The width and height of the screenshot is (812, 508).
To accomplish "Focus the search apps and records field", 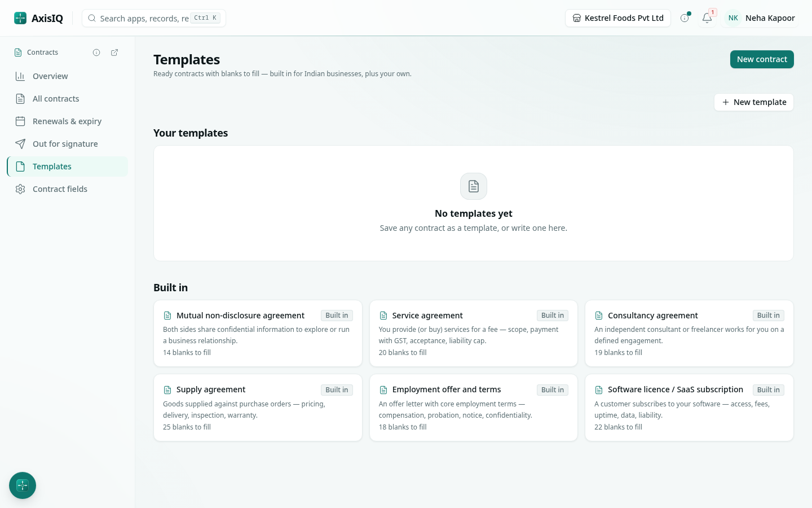I will [x=154, y=18].
